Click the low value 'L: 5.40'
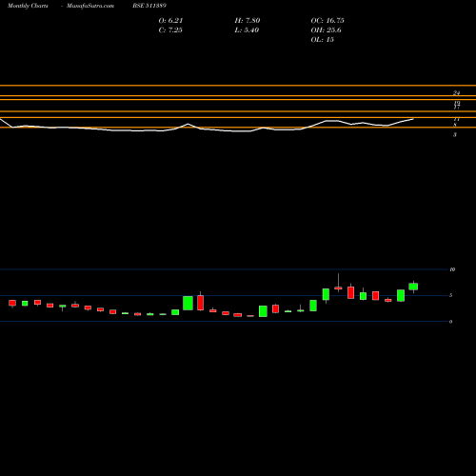The image size is (476, 476). (x=247, y=30)
